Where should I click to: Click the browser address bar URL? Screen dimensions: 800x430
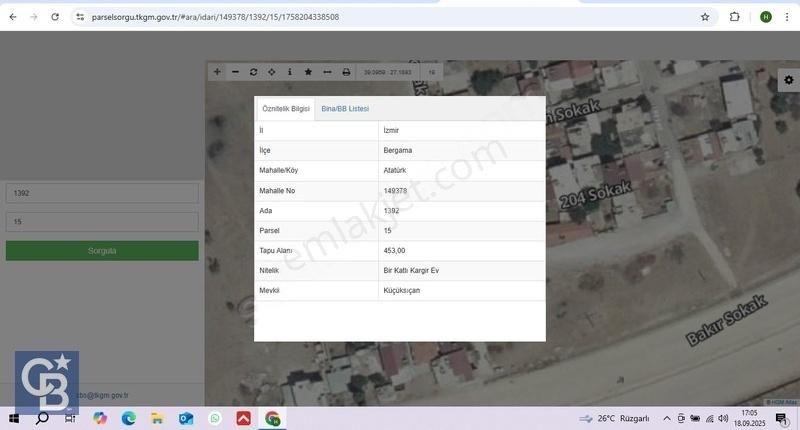(x=215, y=17)
